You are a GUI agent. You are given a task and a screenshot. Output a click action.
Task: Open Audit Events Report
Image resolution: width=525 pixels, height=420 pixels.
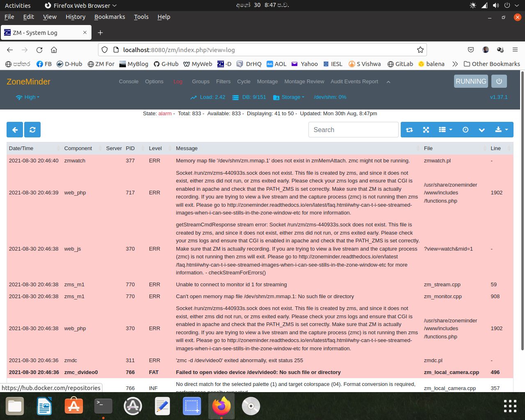coord(354,82)
